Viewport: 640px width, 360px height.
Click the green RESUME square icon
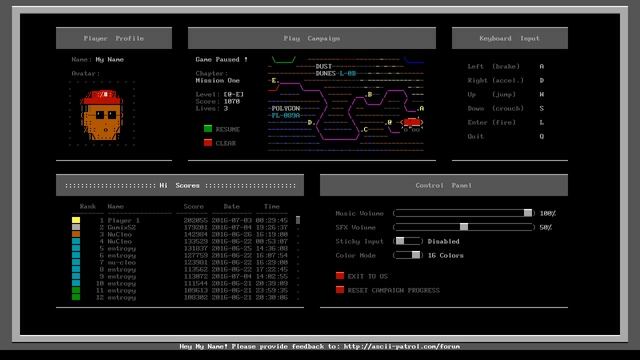point(208,129)
